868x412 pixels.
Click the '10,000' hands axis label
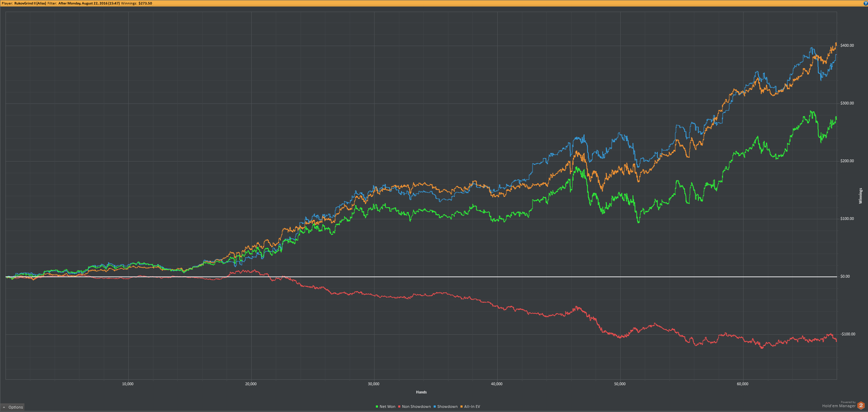click(128, 384)
